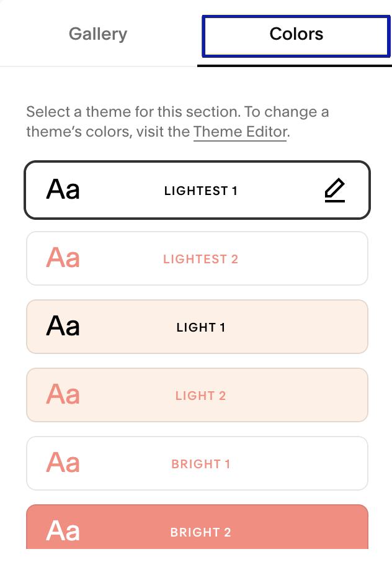Image resolution: width=392 pixels, height=585 pixels.
Task: Click the pencil edit icon on Lightest 1
Action: tap(334, 190)
